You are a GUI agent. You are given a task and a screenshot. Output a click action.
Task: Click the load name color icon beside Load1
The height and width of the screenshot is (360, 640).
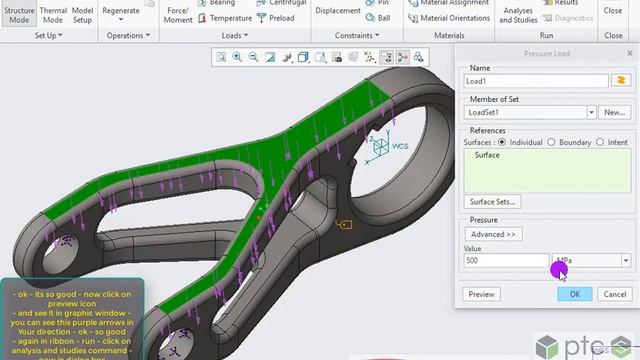click(621, 80)
